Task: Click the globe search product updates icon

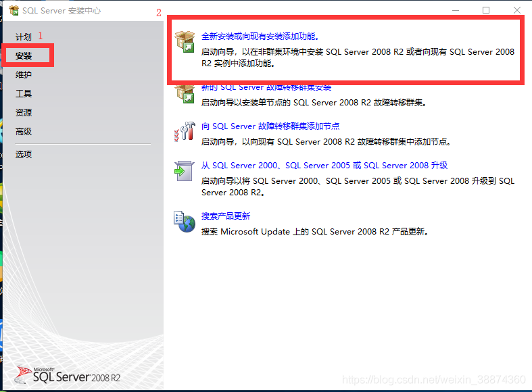Action: coord(185,222)
